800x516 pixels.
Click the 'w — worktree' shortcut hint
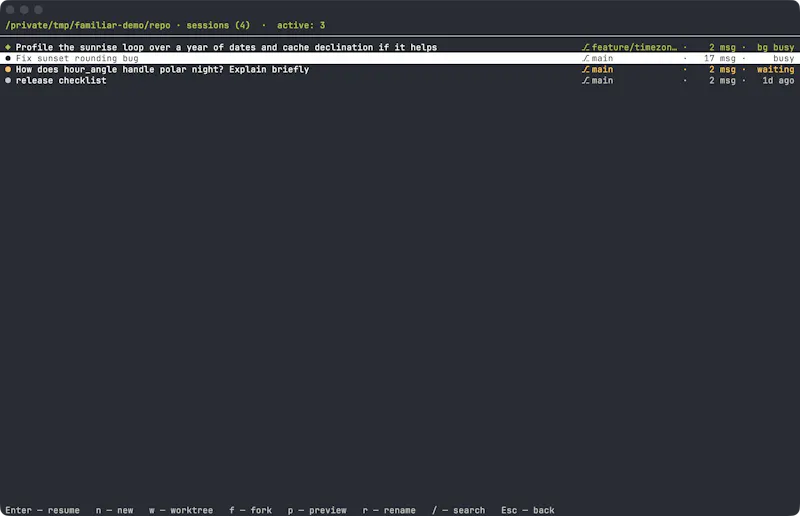click(181, 510)
